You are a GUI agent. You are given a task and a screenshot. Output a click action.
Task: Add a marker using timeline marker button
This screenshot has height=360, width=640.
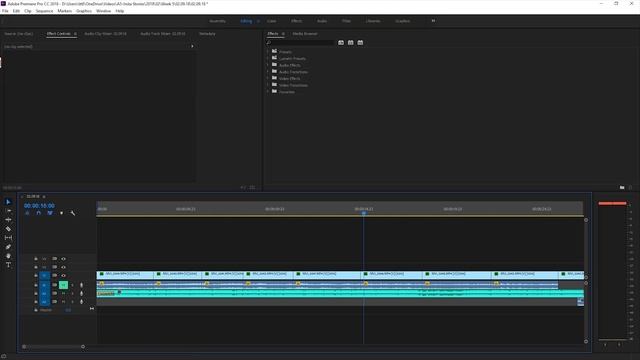click(x=62, y=213)
